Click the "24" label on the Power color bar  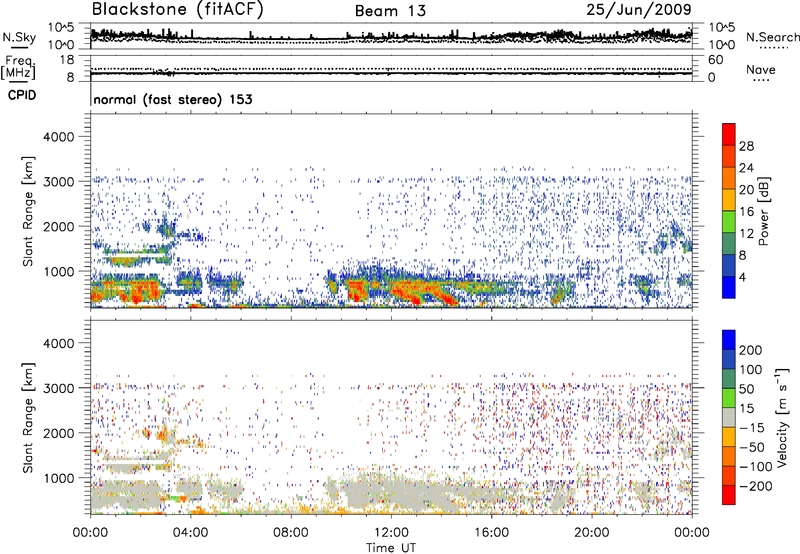click(x=746, y=168)
